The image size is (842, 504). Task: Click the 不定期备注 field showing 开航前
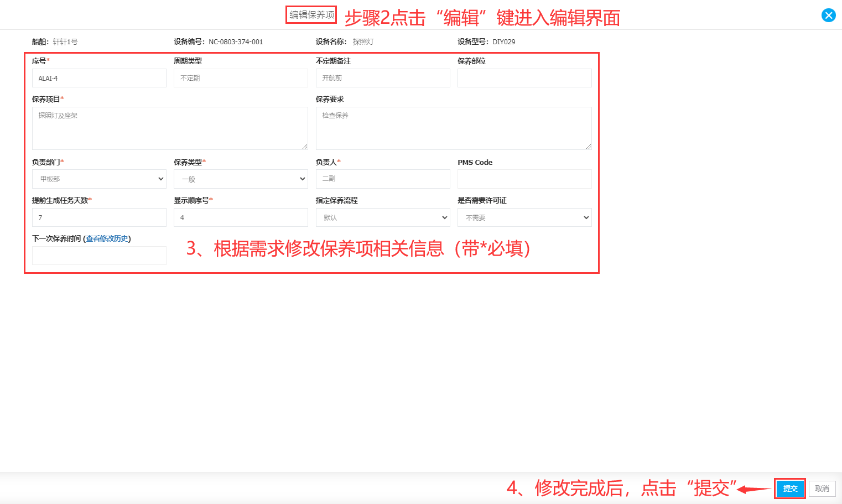(x=383, y=78)
